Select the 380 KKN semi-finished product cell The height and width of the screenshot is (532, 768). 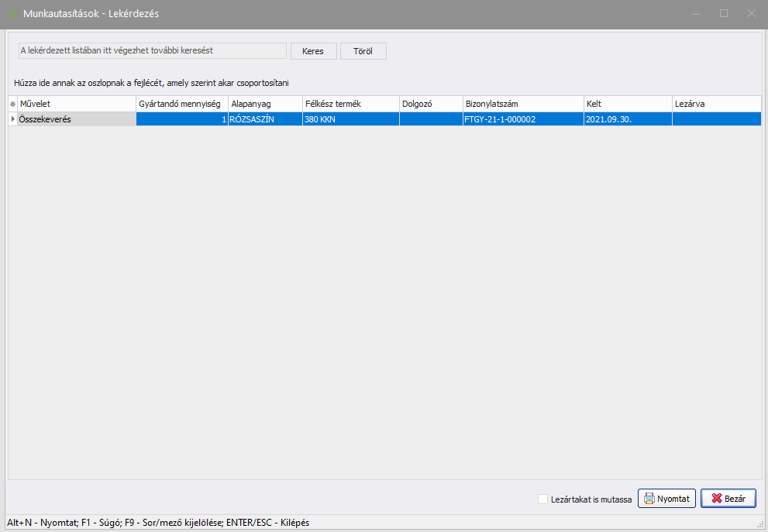click(350, 119)
